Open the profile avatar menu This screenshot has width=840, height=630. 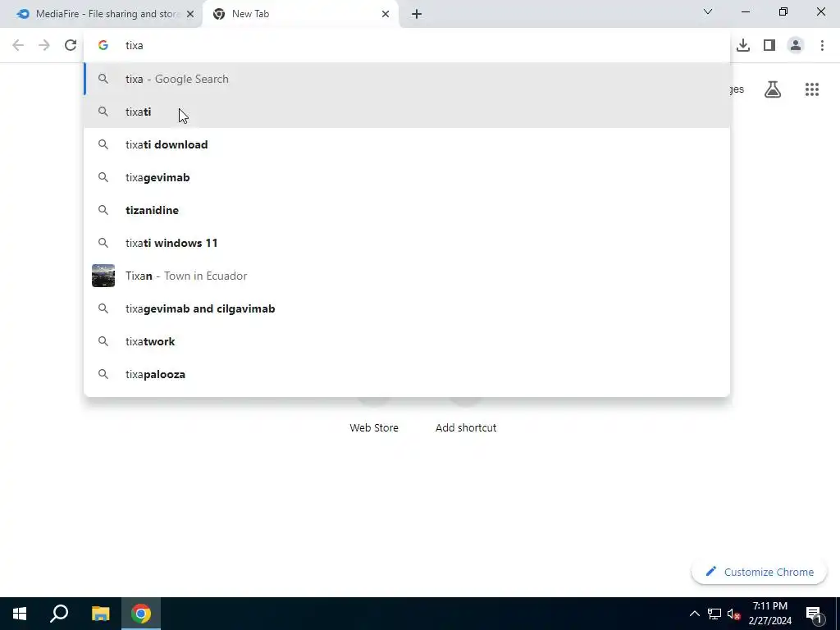(x=796, y=45)
